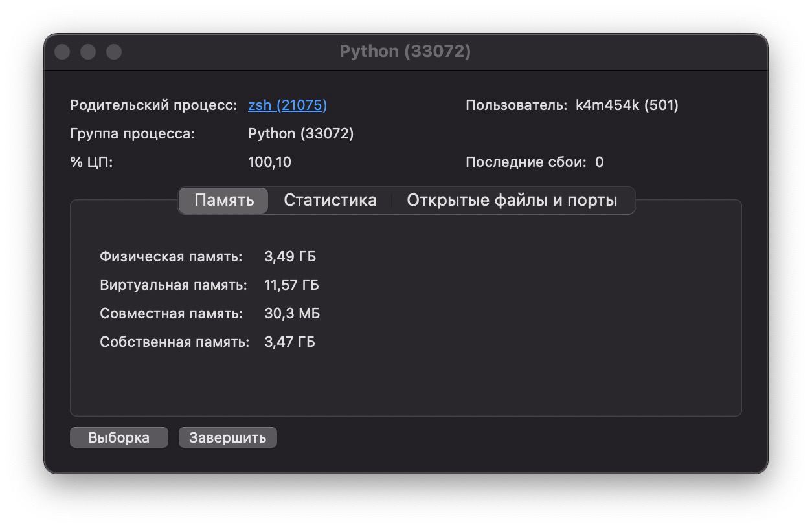Click the user name k4m454k (501)

tap(627, 105)
